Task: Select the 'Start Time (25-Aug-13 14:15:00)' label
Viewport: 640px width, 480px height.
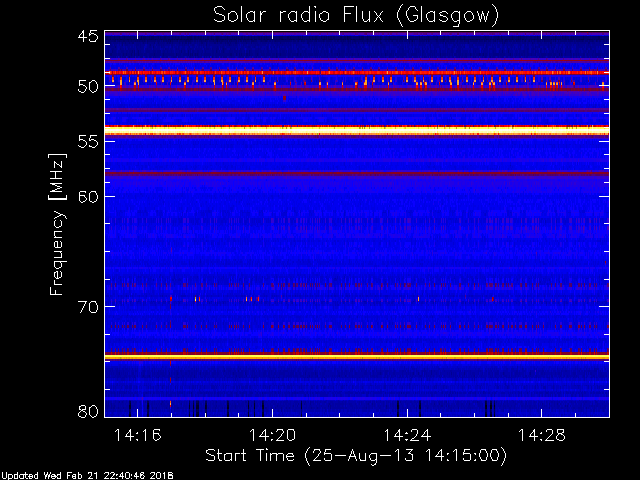Action: 356,456
